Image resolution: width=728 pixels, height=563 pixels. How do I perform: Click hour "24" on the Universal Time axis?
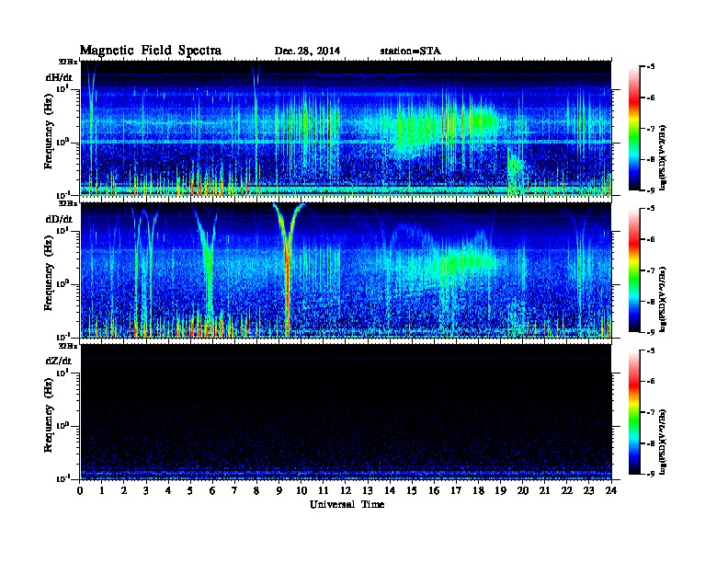coord(611,491)
